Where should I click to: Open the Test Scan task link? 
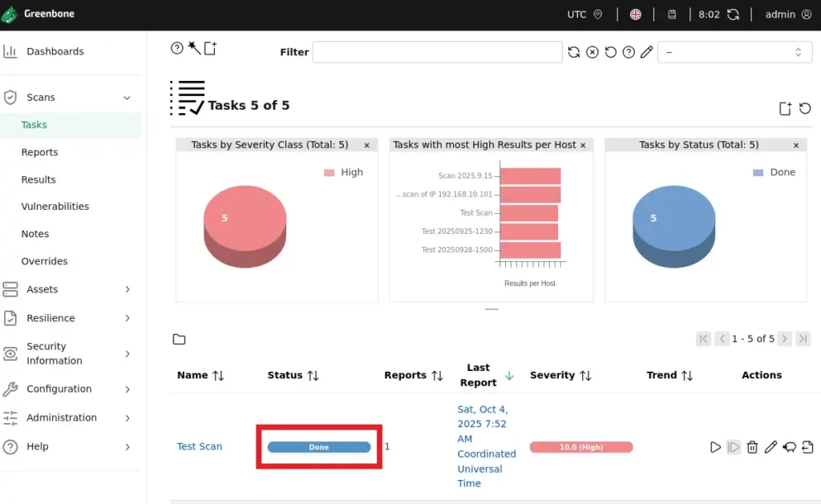(200, 446)
